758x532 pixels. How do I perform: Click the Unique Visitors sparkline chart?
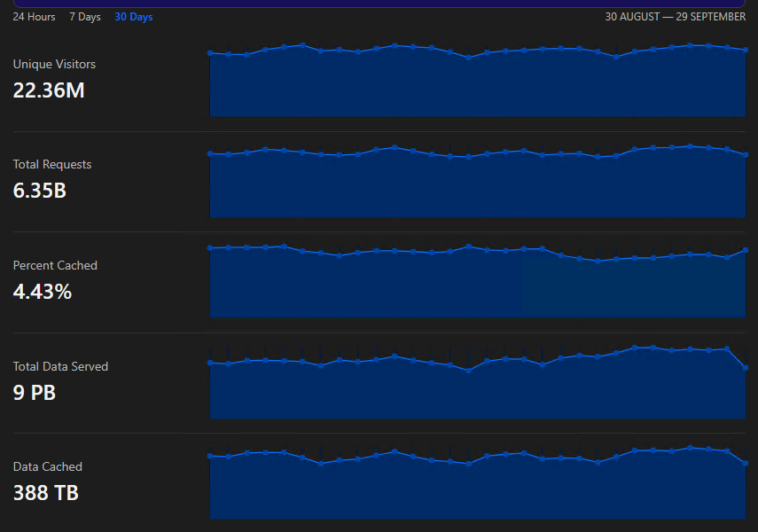coord(478,81)
